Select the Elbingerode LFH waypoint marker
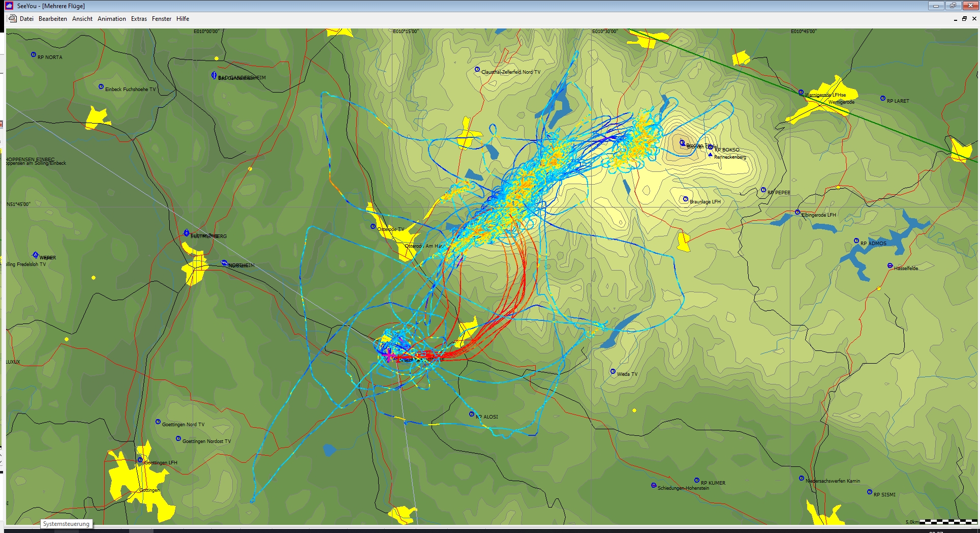The width and height of the screenshot is (980, 533). [797, 212]
